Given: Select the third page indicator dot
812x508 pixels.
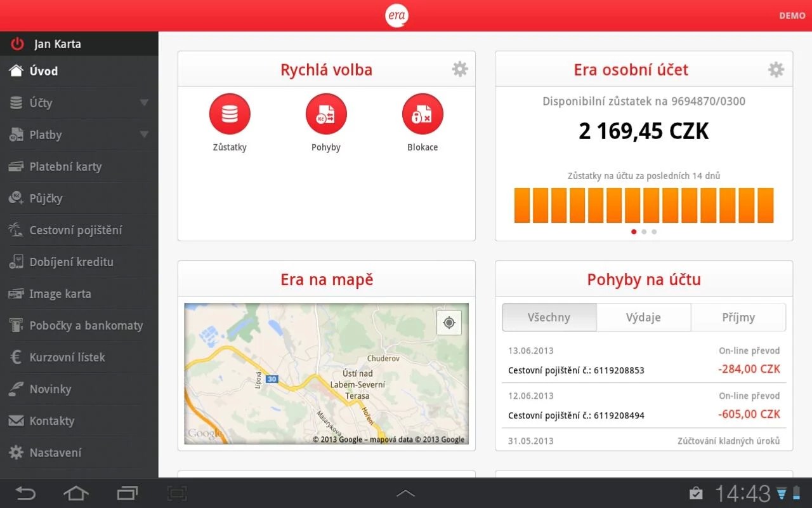Looking at the screenshot, I should click(x=654, y=232).
